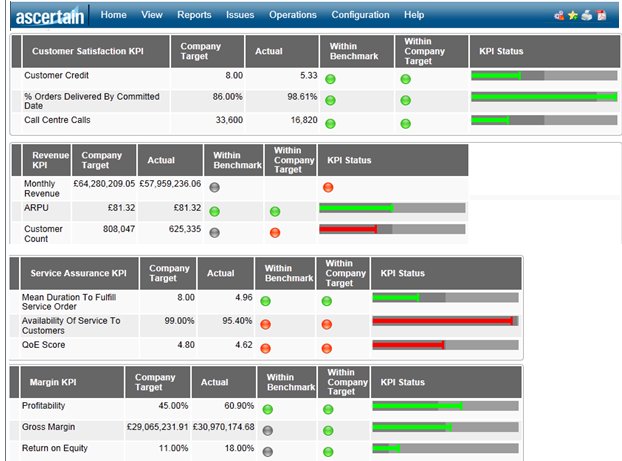Open the Reports menu
This screenshot has height=461, width=622.
pos(194,15)
